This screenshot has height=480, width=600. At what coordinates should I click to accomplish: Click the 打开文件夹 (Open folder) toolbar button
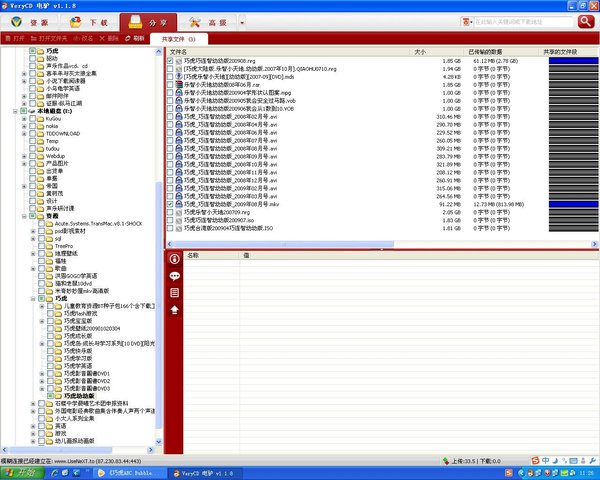coord(49,38)
